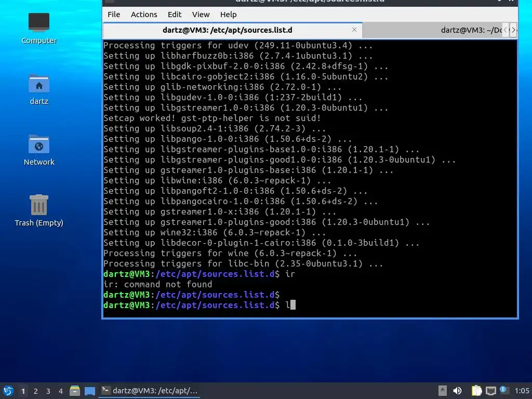Open the Trash (Empty) icon

click(38, 210)
